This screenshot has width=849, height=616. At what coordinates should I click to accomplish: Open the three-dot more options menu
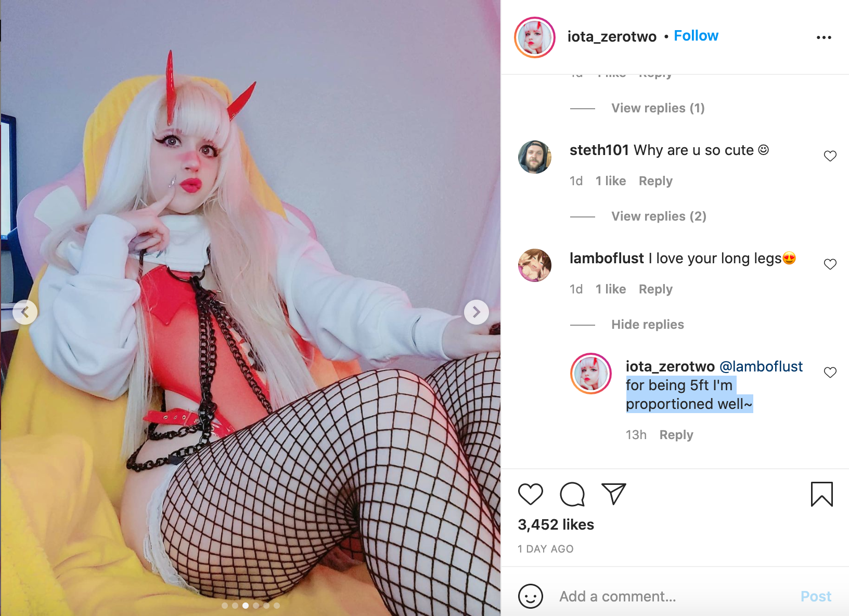pyautogui.click(x=824, y=37)
